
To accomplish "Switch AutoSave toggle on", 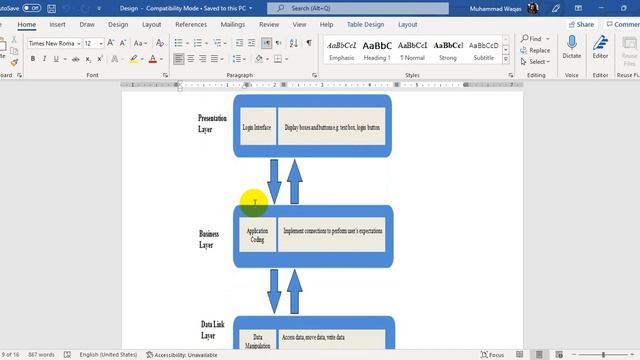I will pyautogui.click(x=31, y=8).
